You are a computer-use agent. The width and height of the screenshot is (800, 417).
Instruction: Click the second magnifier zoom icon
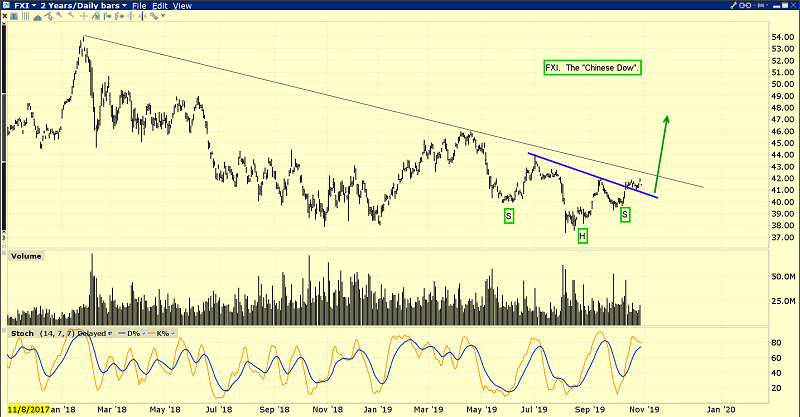pos(71,15)
